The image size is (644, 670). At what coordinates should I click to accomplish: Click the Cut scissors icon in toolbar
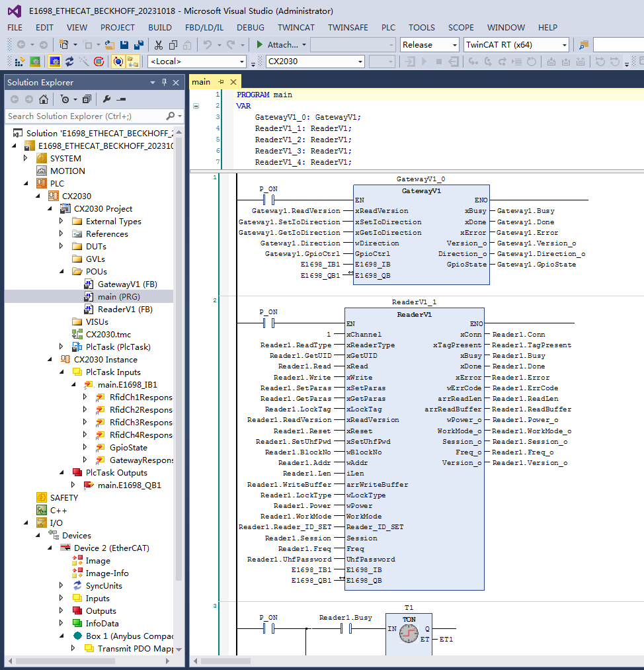coord(158,45)
